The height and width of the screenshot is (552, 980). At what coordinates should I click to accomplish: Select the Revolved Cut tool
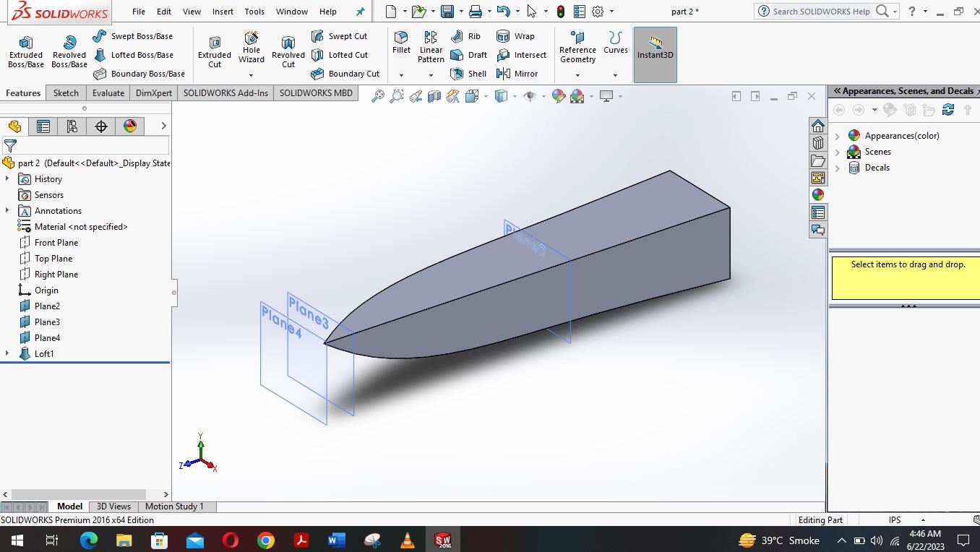288,52
